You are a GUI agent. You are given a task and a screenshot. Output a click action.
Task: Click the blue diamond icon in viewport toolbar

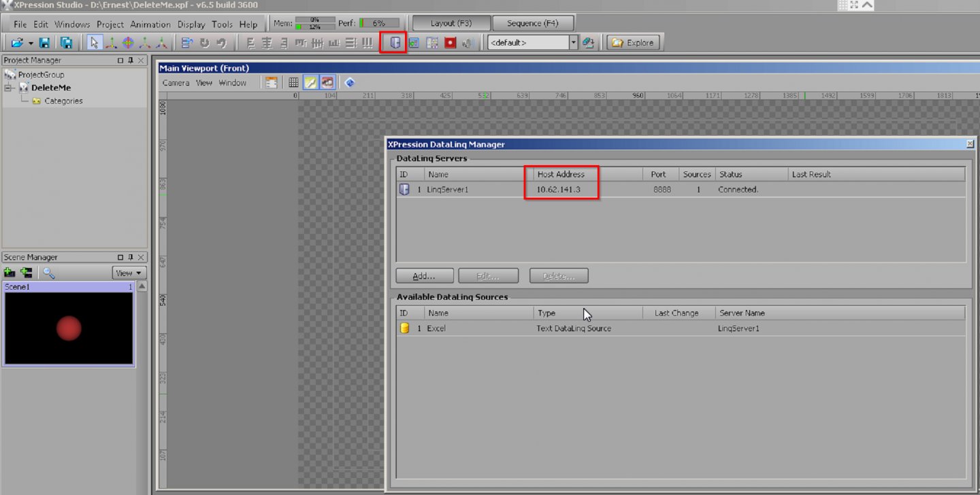point(350,82)
